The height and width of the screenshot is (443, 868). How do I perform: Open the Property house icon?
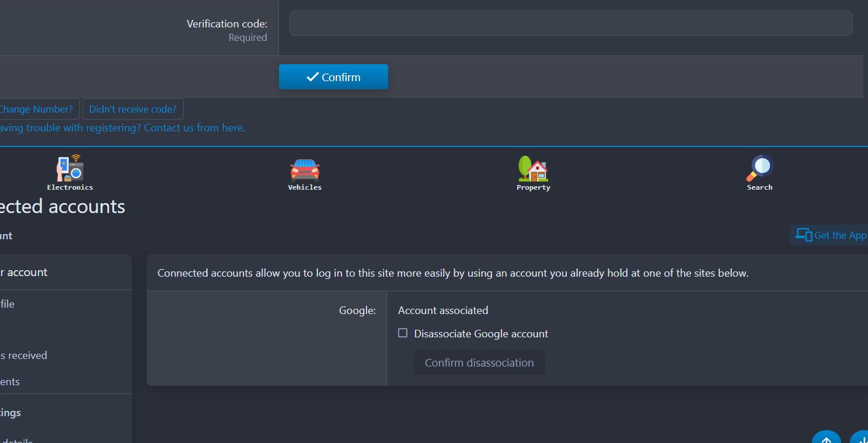533,168
